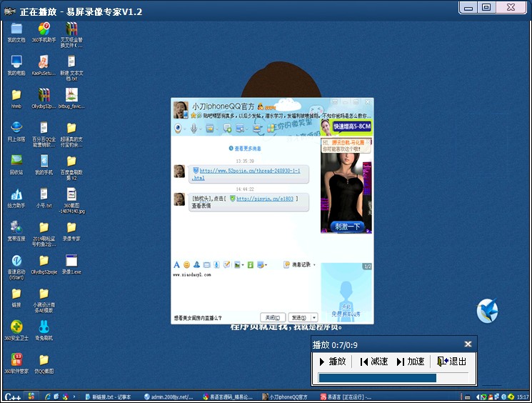Click the handwriting input pencil icon

(x=226, y=265)
